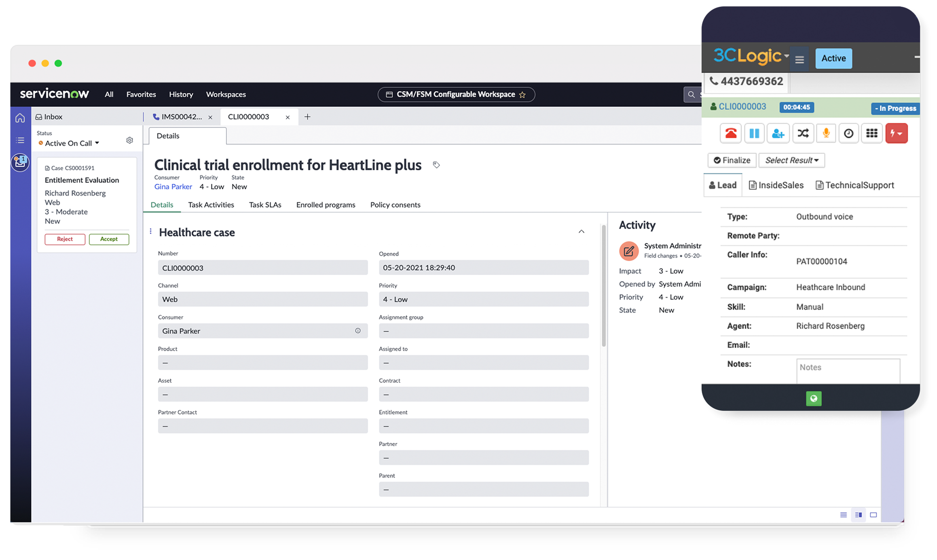Viewport: 937px width, 560px height.
Task: Click the In Progress status badge
Action: point(895,108)
